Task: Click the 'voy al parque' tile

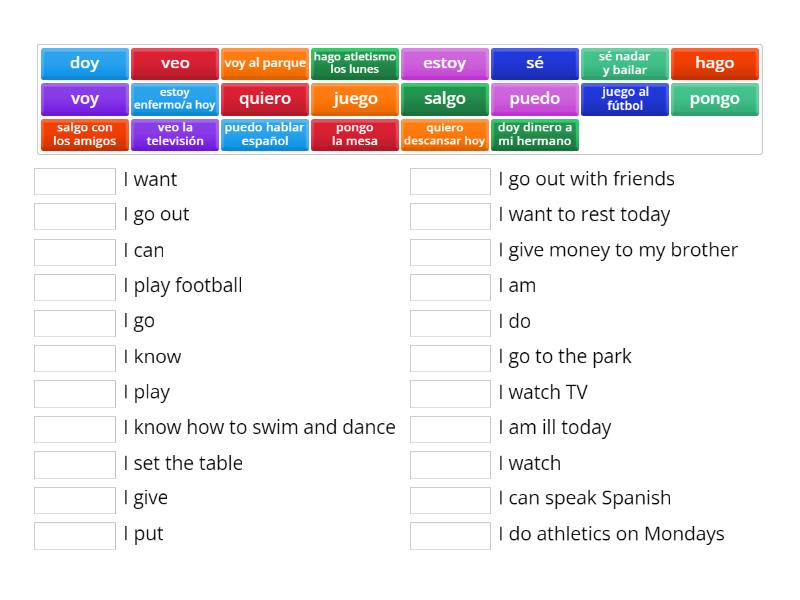Action: point(265,63)
